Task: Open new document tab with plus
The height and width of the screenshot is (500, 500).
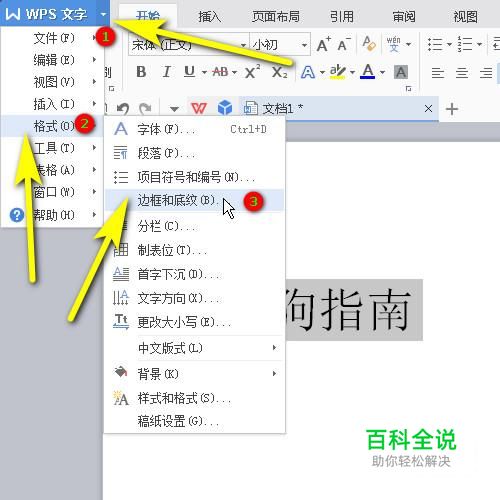Action: 452,109
